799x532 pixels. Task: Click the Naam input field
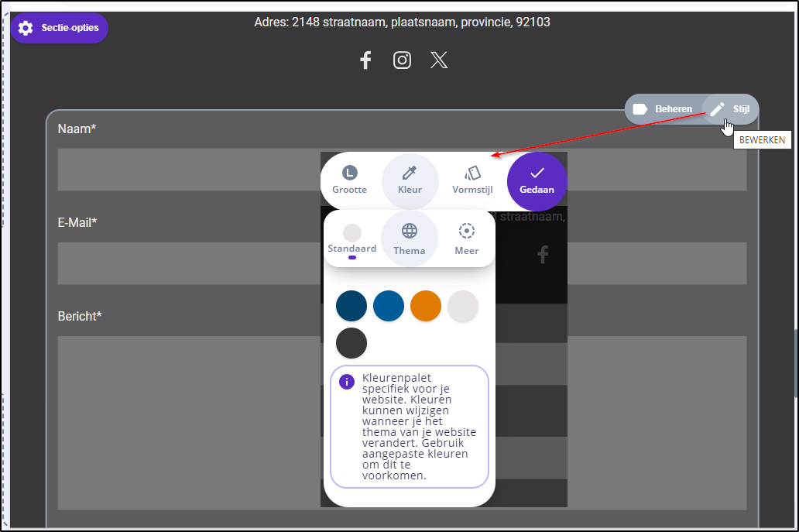click(x=186, y=170)
